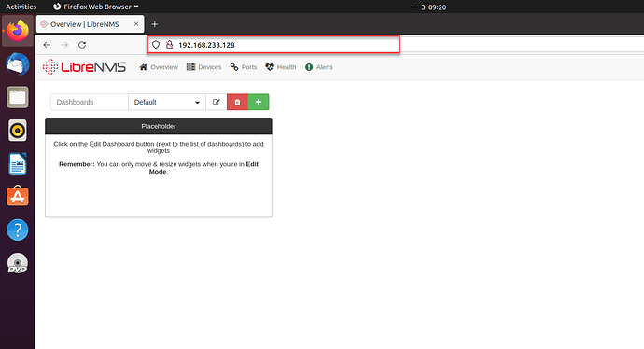Open the Overview menu

pyautogui.click(x=159, y=67)
